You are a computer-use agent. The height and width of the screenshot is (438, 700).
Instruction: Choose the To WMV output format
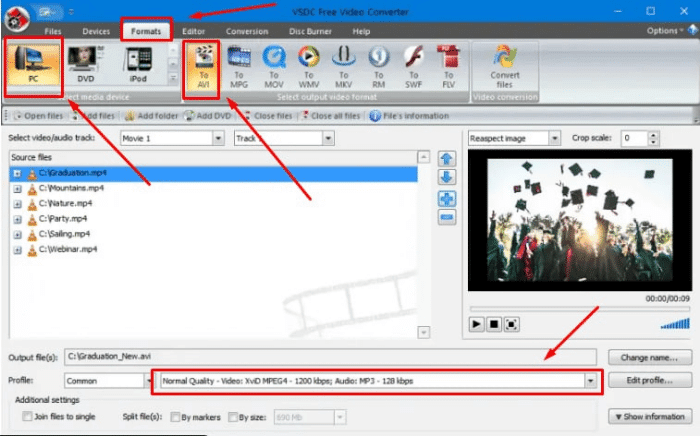308,68
